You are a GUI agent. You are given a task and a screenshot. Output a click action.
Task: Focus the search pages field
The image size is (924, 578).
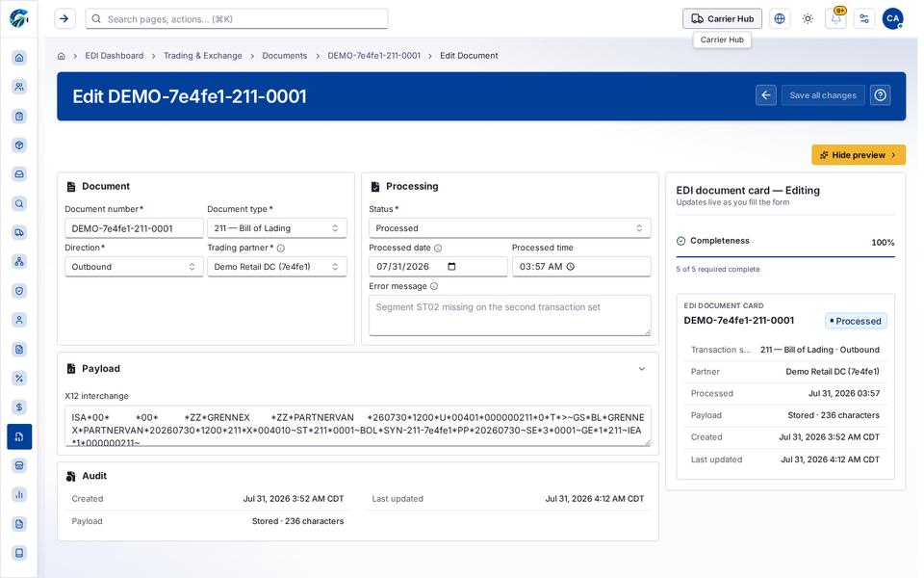[x=237, y=19]
